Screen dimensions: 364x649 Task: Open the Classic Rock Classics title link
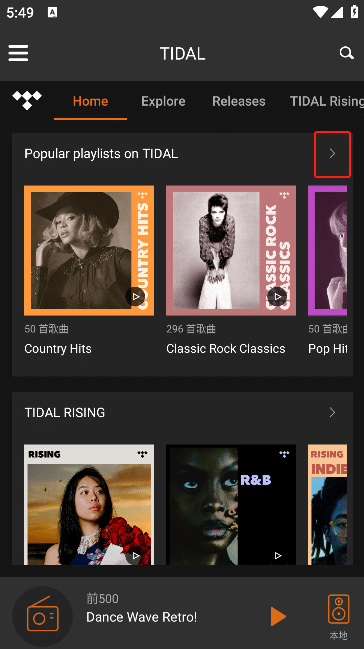tap(226, 349)
